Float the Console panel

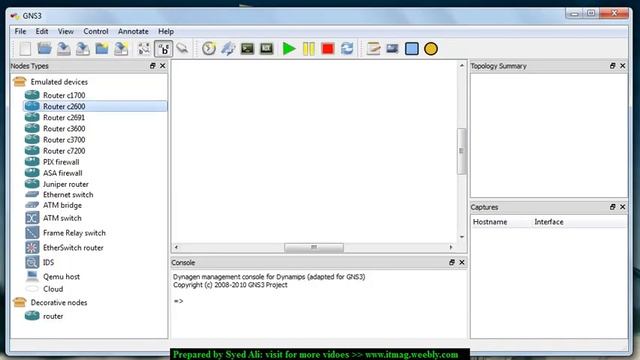[x=452, y=262]
